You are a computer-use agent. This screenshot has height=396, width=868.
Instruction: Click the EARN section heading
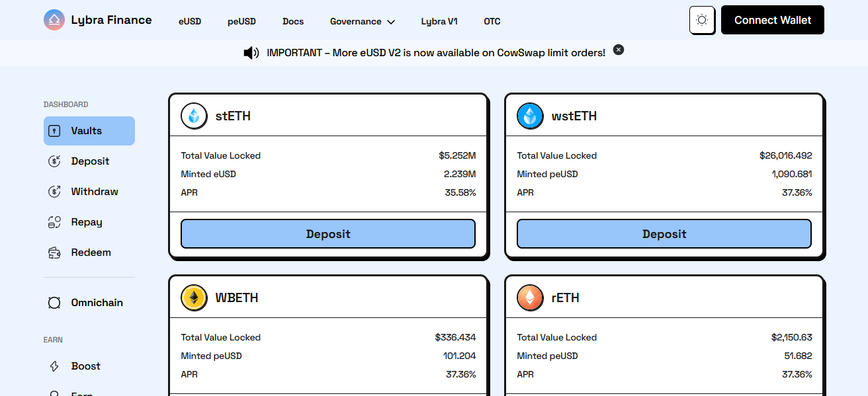(x=53, y=340)
